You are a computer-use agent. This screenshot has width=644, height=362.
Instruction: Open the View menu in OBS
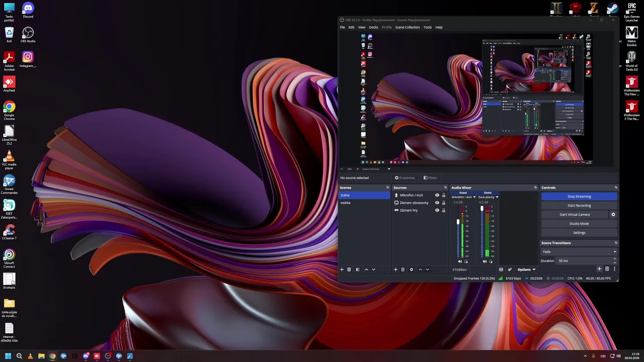[x=362, y=27]
